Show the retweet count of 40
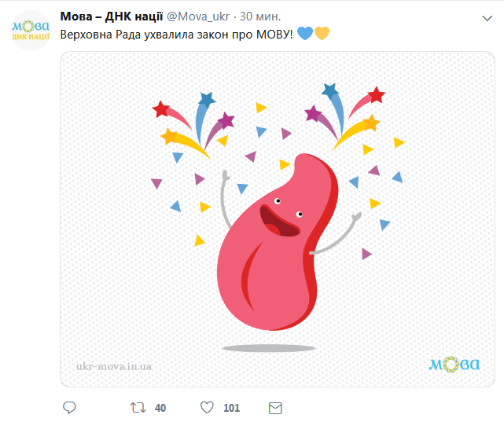 (x=160, y=408)
